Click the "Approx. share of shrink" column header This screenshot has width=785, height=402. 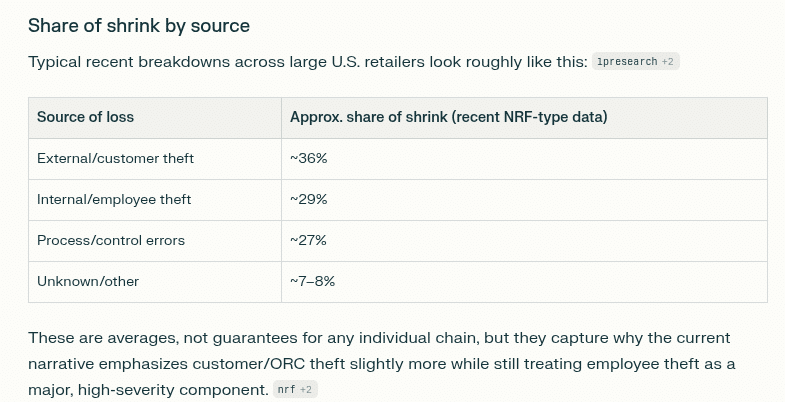coord(448,117)
